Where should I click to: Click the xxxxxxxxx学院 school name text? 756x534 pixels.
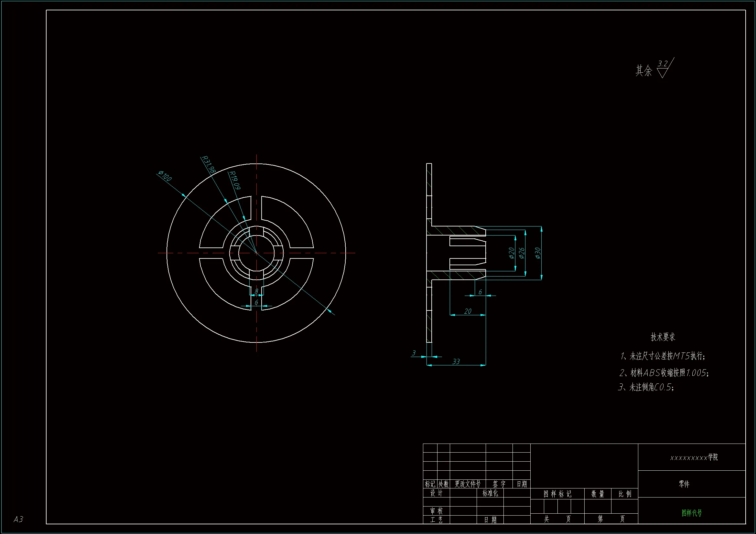694,457
